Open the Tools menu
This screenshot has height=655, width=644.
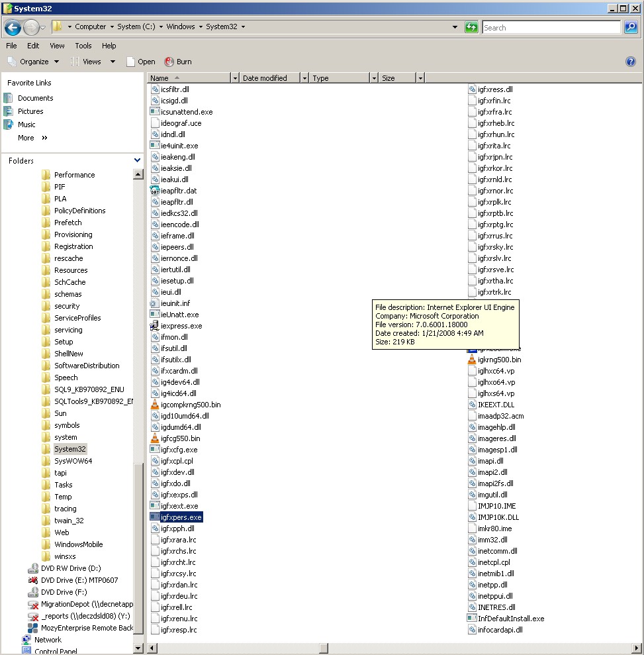tap(83, 46)
